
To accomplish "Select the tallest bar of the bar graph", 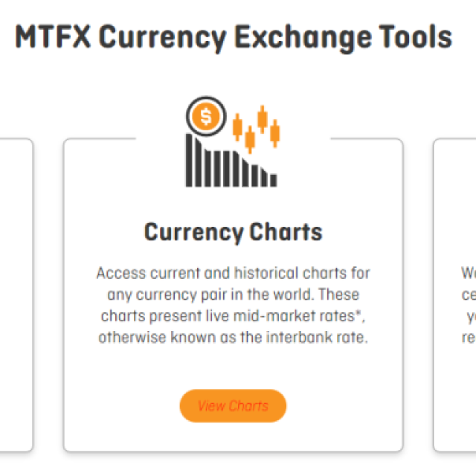I will pos(189,161).
